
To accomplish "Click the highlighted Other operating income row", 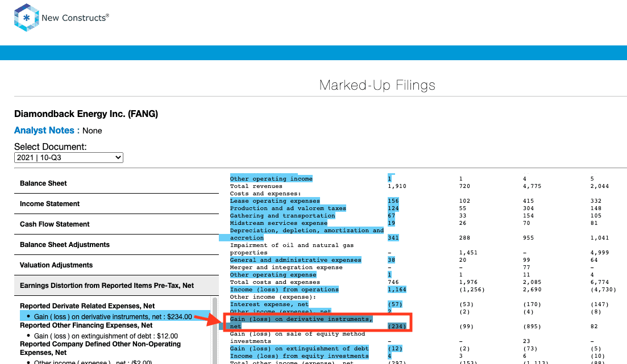I will 271,179.
